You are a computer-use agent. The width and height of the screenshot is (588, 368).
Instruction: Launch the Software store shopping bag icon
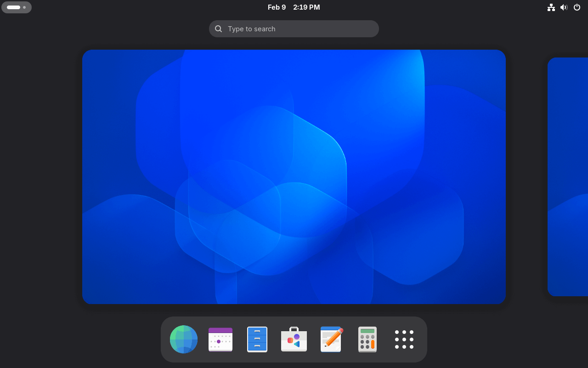[x=294, y=339]
